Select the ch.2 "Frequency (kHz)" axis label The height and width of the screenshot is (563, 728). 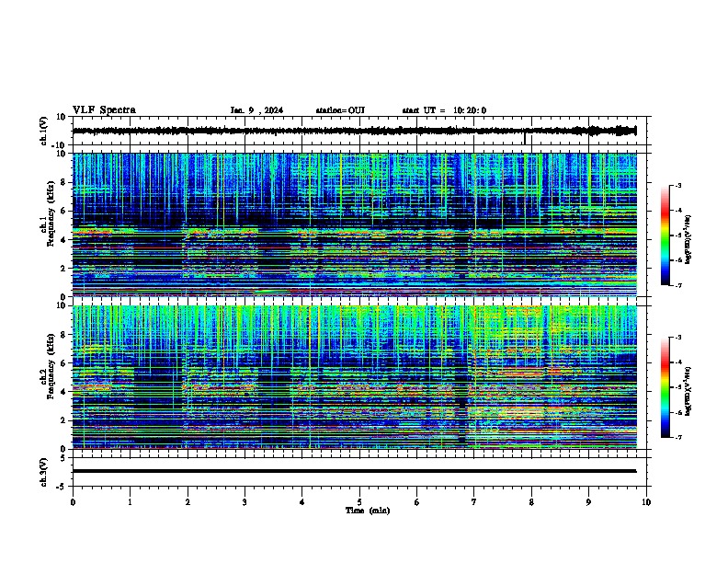(x=51, y=366)
